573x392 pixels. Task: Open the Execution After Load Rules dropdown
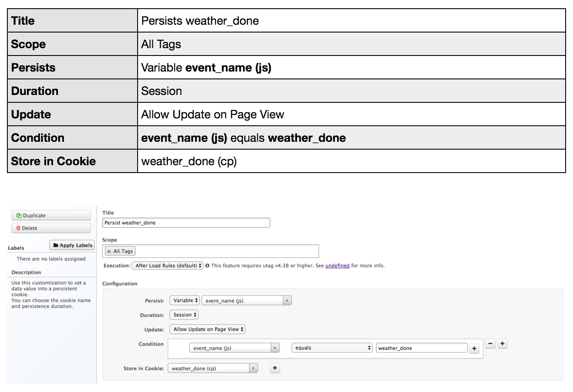tap(167, 266)
